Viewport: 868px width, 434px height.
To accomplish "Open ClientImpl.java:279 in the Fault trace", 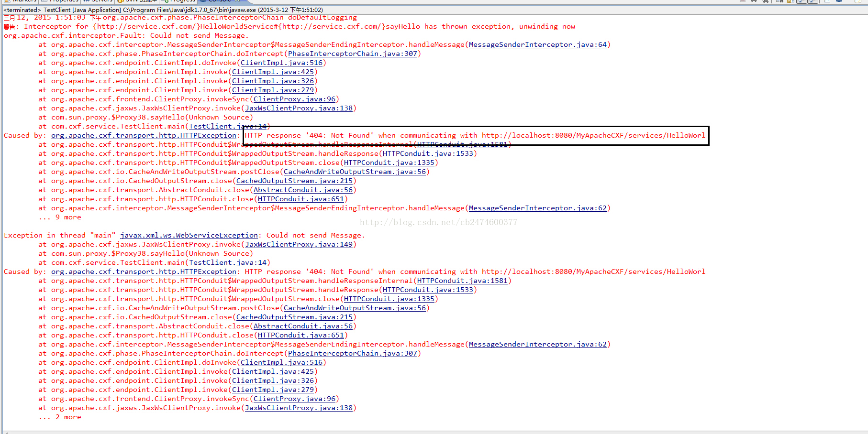I will 273,90.
